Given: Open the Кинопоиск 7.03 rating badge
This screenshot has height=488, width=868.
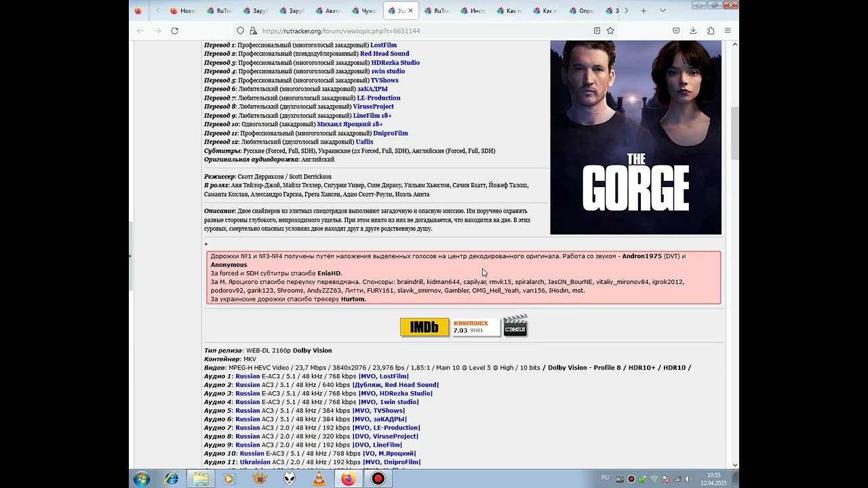Looking at the screenshot, I should (476, 327).
